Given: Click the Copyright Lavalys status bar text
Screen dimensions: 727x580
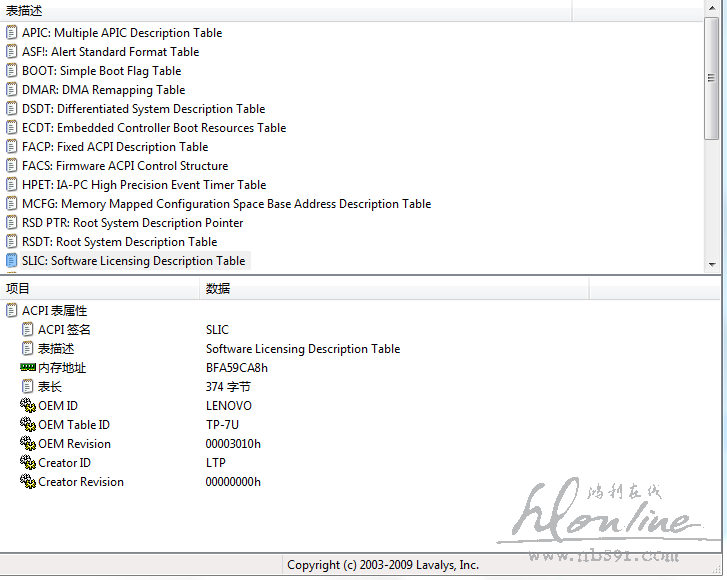Looking at the screenshot, I should point(383,565).
